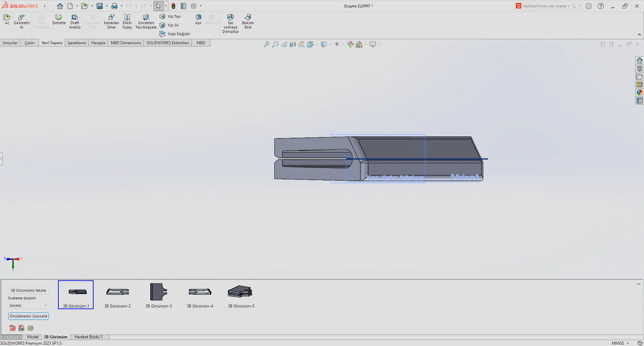Click the Rebuild traffic light icon

[173, 6]
